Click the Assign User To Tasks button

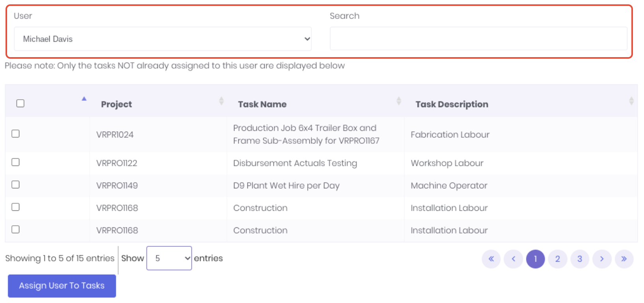[62, 286]
